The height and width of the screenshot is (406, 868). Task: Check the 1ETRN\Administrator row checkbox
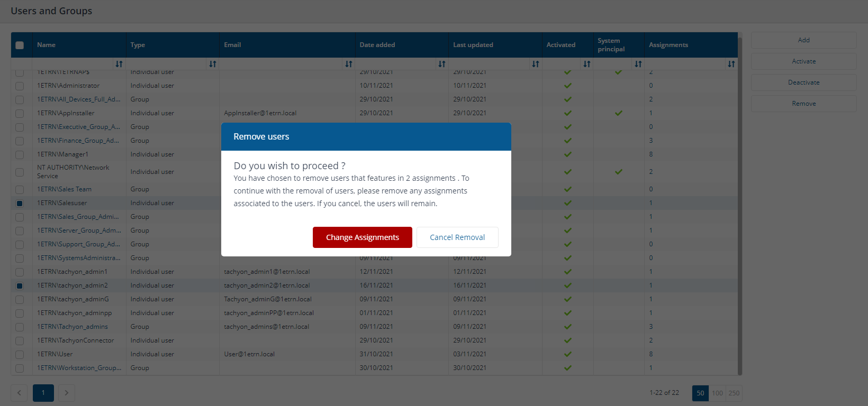pyautogui.click(x=20, y=86)
